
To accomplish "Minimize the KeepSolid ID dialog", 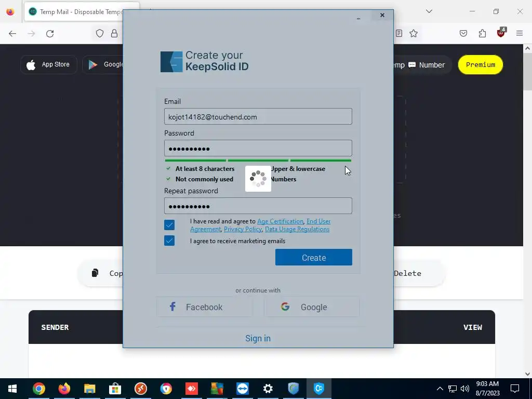I will coord(358,19).
